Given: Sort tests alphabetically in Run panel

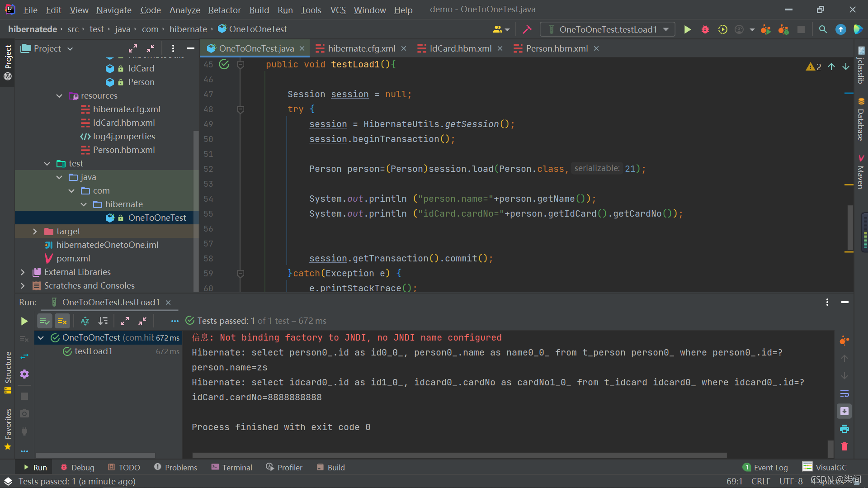Looking at the screenshot, I should [85, 321].
